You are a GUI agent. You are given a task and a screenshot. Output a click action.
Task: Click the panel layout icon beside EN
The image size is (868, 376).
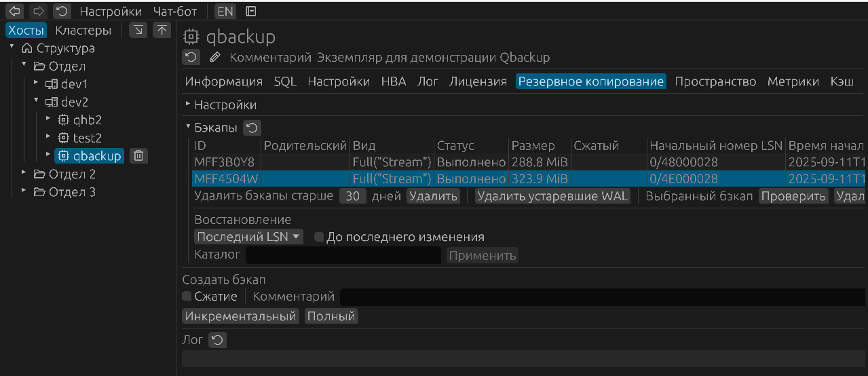pyautogui.click(x=251, y=12)
